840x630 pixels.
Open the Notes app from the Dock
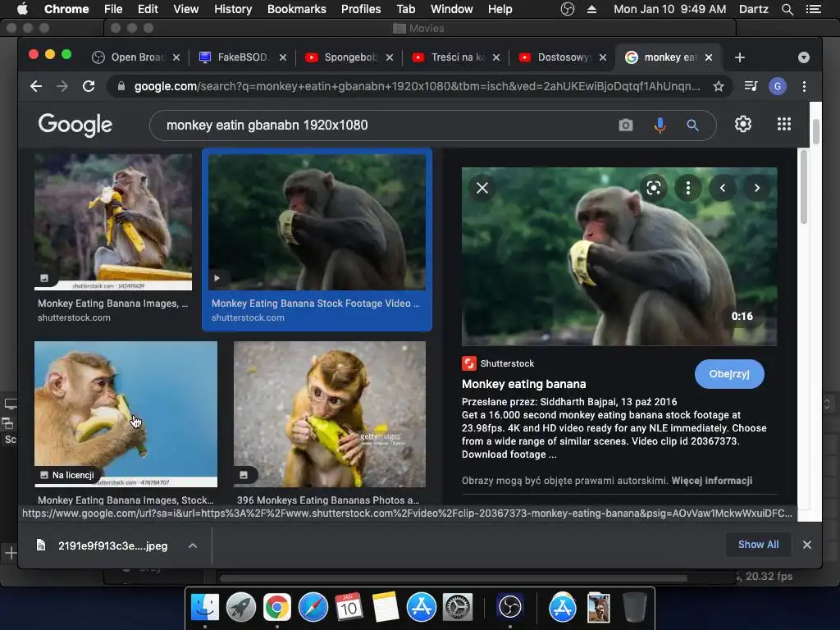click(386, 608)
